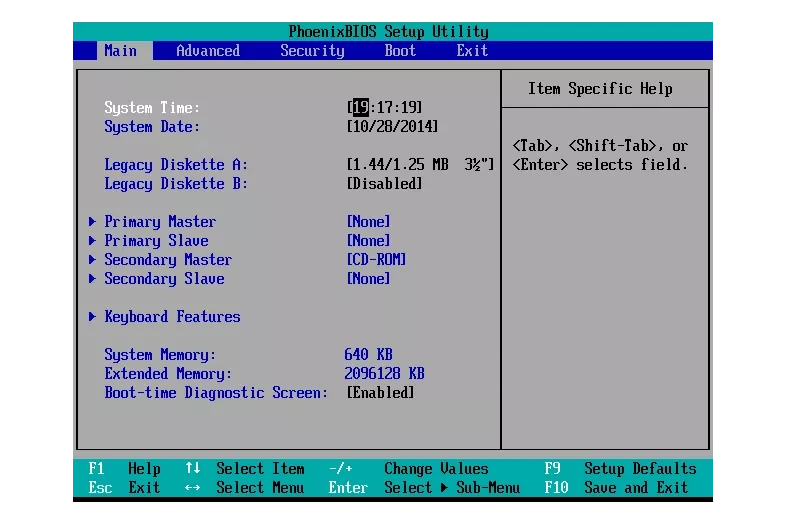Screen dimensions: 786x524
Task: Expand the Primary Slave submenu arrow
Action: tap(92, 241)
